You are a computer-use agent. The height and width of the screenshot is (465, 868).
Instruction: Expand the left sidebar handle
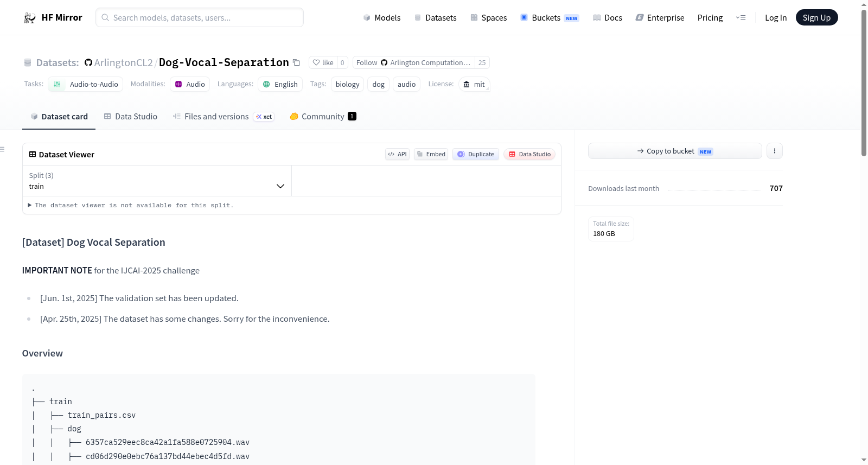tap(2, 149)
